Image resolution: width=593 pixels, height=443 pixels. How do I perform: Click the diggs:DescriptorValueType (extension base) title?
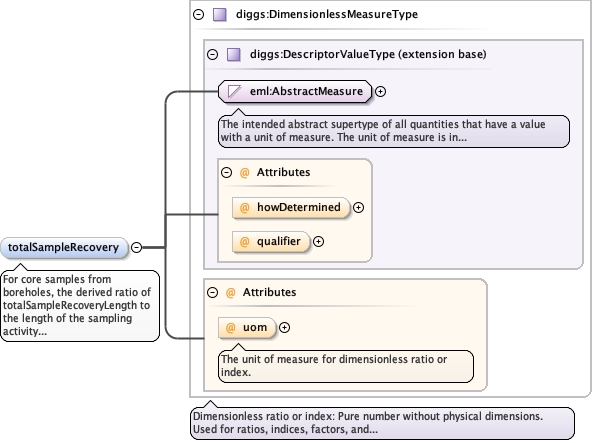click(368, 54)
